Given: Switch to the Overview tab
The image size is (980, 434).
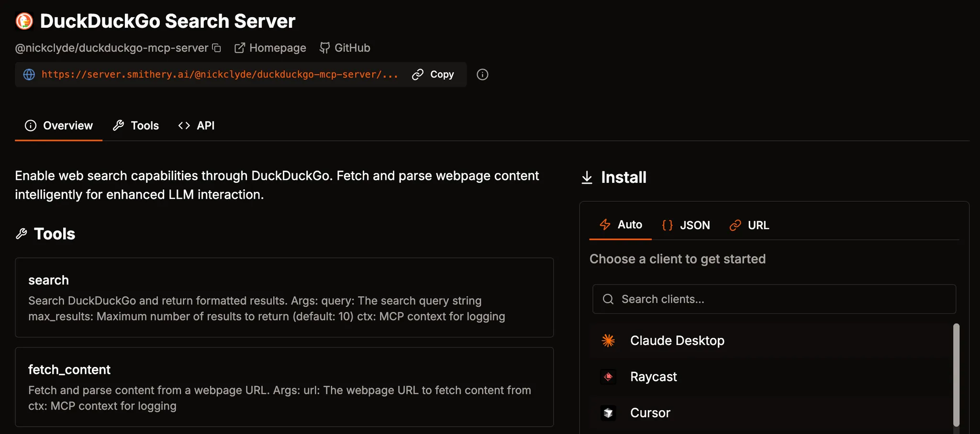Looking at the screenshot, I should [59, 125].
